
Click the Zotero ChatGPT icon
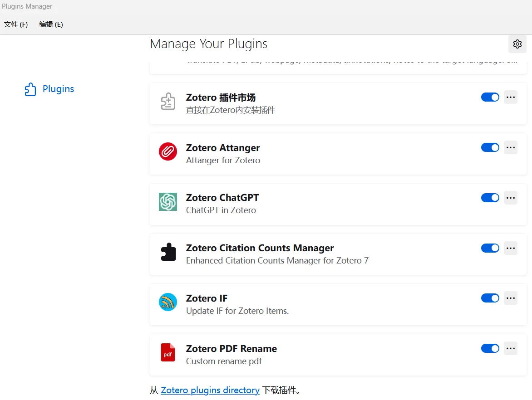pyautogui.click(x=168, y=202)
